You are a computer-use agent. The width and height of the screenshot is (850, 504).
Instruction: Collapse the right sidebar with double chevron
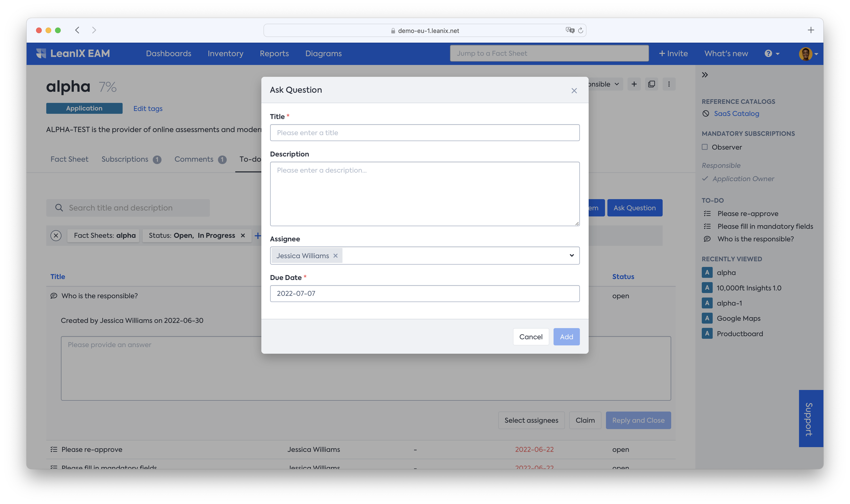point(705,75)
